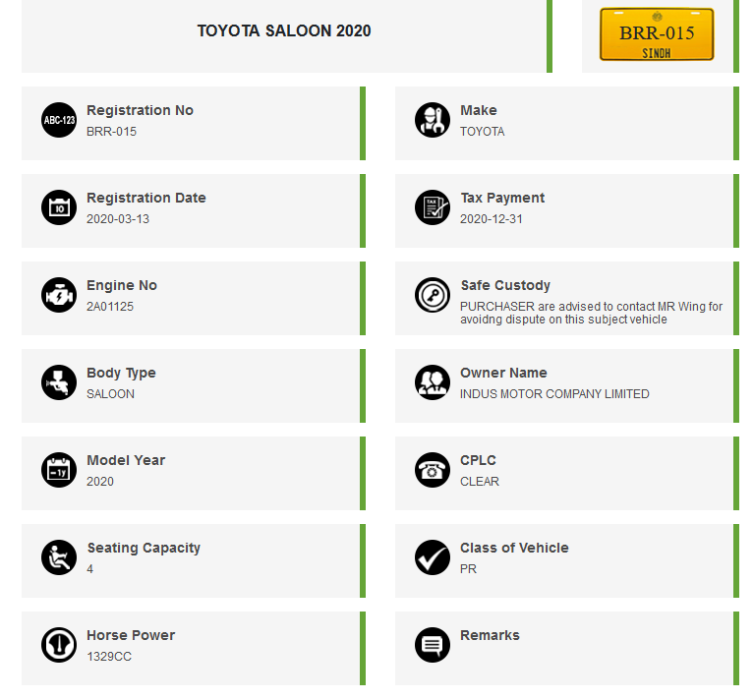Click the checkmark icon for Class of Vehicle
Image resolution: width=754 pixels, height=700 pixels.
[x=433, y=557]
